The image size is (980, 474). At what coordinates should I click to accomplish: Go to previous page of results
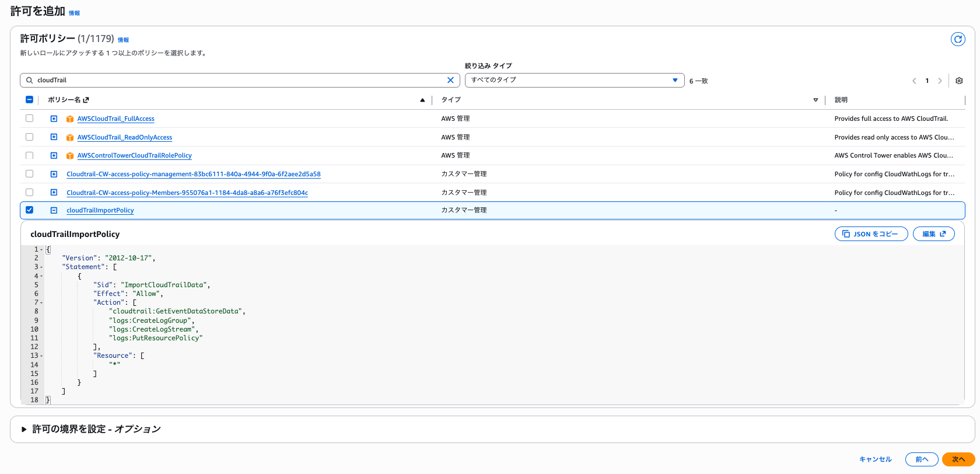pyautogui.click(x=914, y=81)
